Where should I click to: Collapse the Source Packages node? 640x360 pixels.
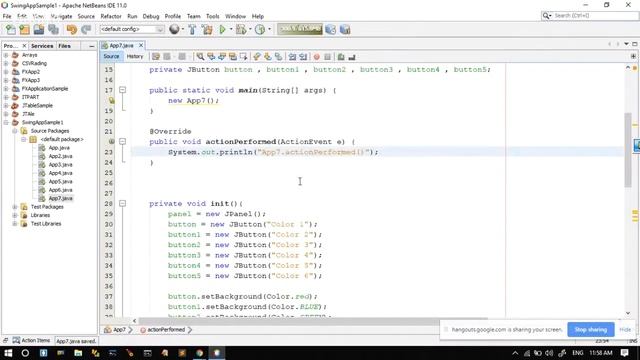click(x=15, y=131)
